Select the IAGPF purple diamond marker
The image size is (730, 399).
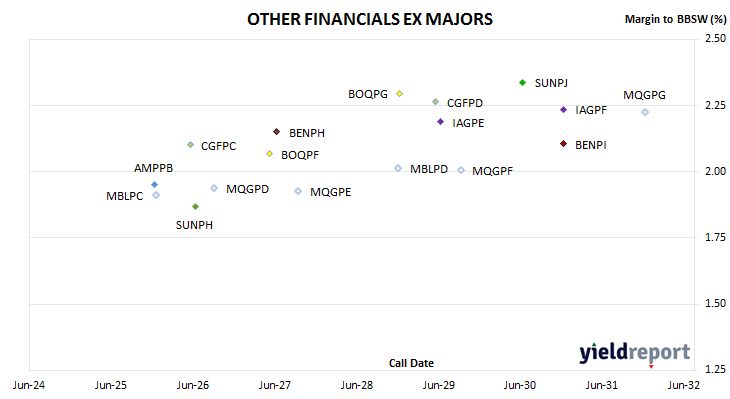pyautogui.click(x=563, y=109)
